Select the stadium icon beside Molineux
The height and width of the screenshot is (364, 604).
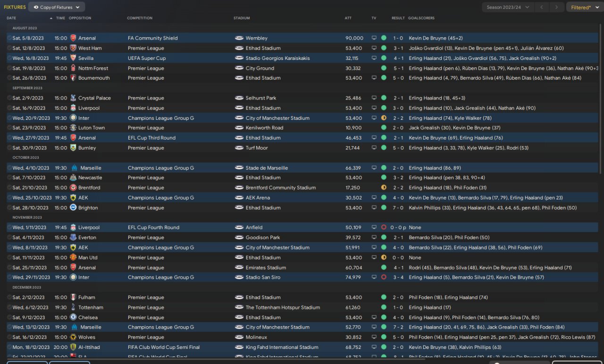coord(239,337)
